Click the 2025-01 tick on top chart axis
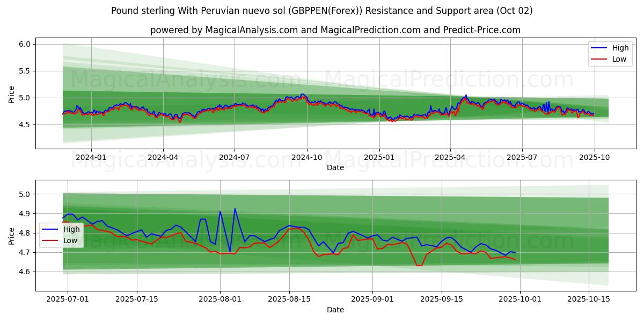The width and height of the screenshot is (644, 322). (x=379, y=157)
